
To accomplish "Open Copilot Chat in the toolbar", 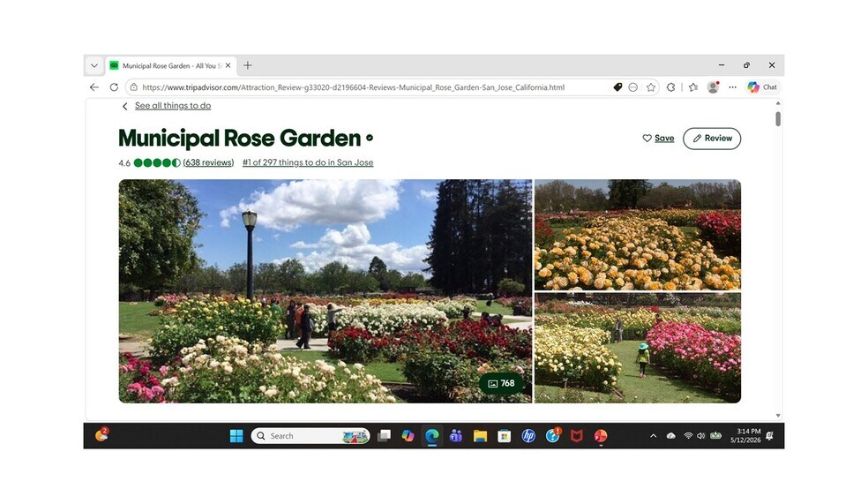I will (762, 87).
